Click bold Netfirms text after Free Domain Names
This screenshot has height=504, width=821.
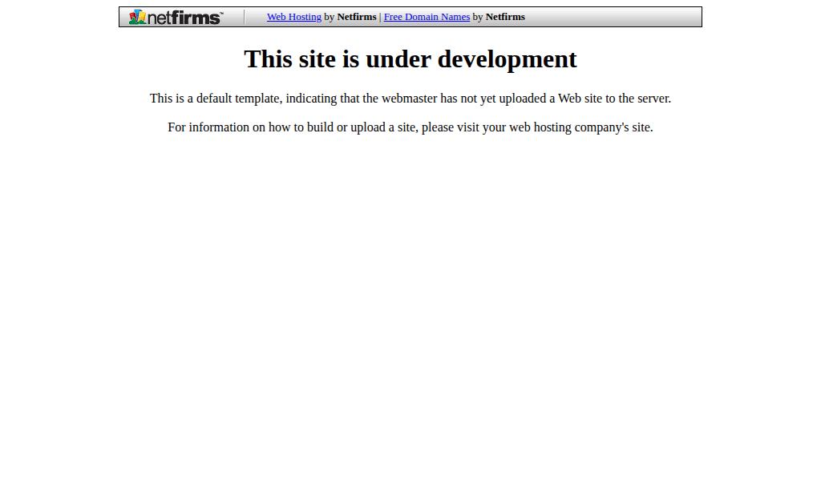[505, 17]
